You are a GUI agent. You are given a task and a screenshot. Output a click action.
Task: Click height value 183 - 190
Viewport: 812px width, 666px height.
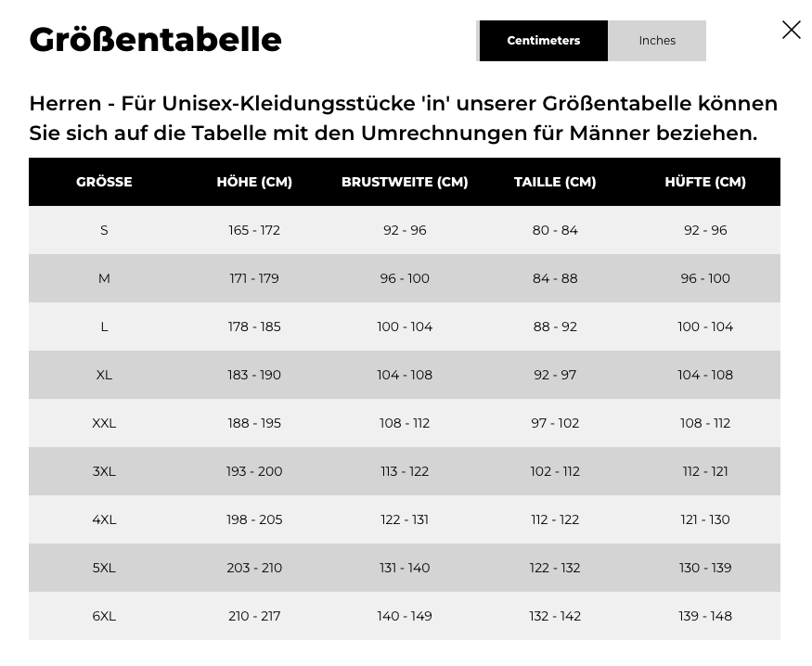click(254, 375)
